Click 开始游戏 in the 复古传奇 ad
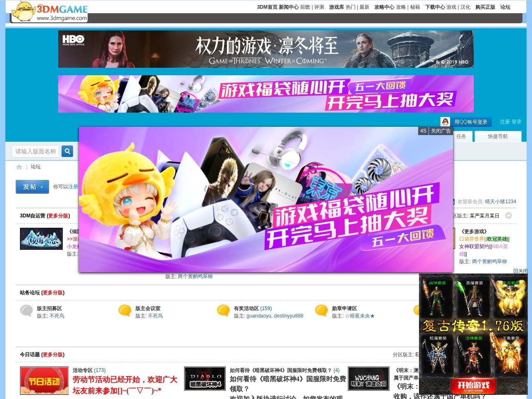The height and width of the screenshot is (399, 532). (x=473, y=385)
